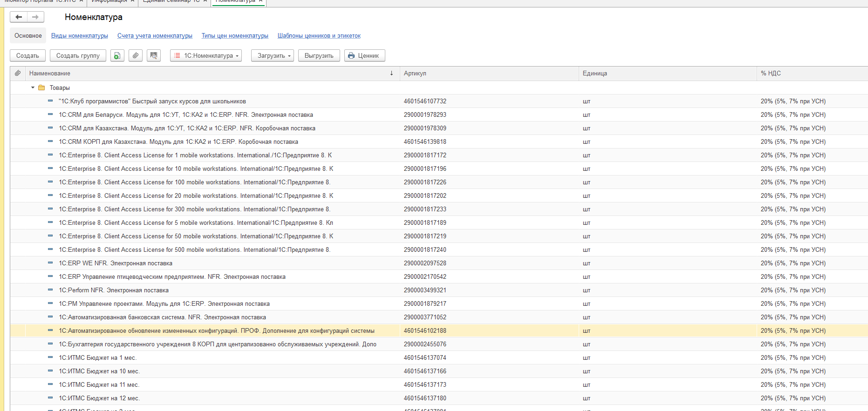Switch to the Информация tab
The height and width of the screenshot is (411, 868).
(x=109, y=1)
